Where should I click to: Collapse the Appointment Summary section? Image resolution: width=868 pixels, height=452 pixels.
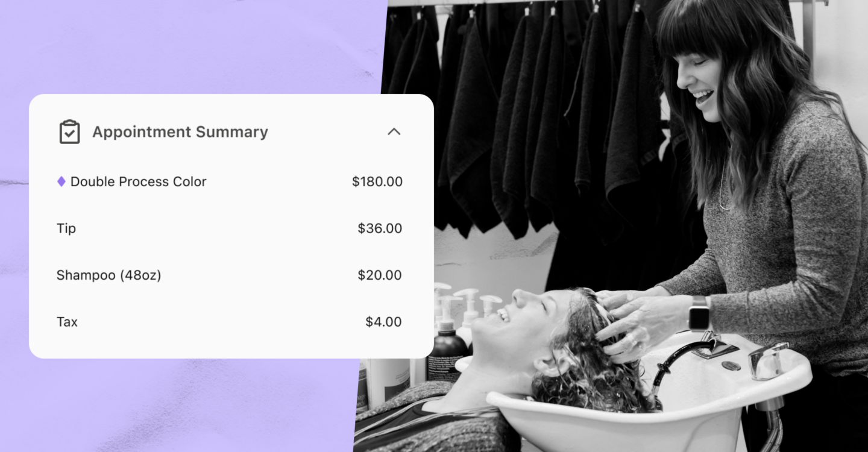394,131
